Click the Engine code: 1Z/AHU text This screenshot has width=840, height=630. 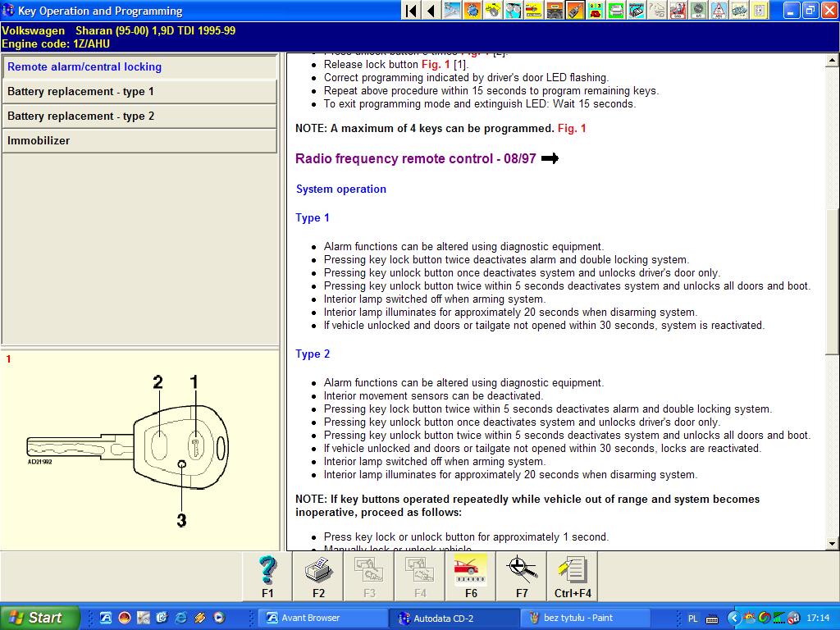[x=56, y=44]
